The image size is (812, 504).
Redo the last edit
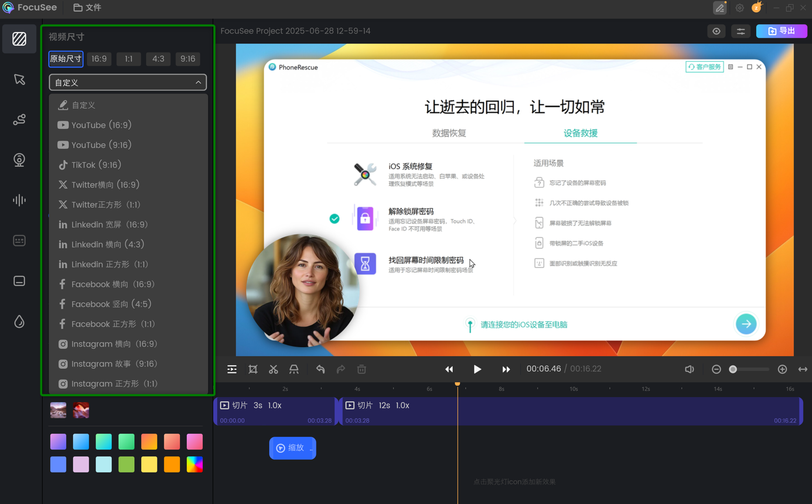(341, 369)
